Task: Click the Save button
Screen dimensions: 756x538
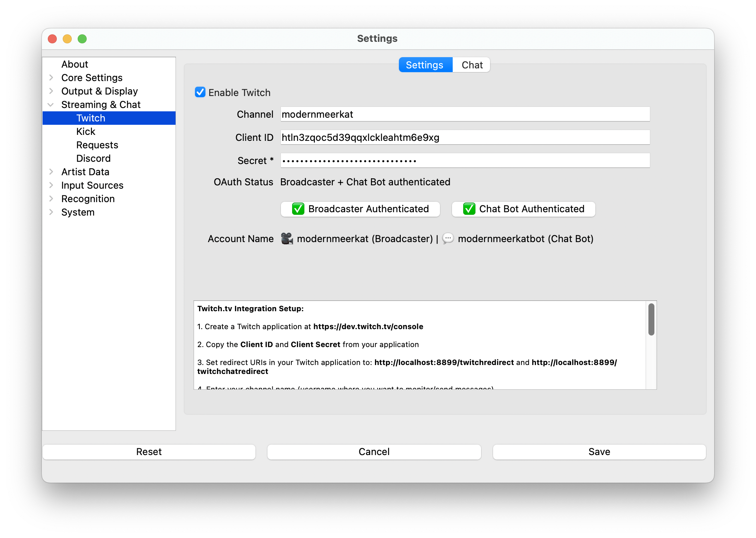Action: [x=598, y=452]
